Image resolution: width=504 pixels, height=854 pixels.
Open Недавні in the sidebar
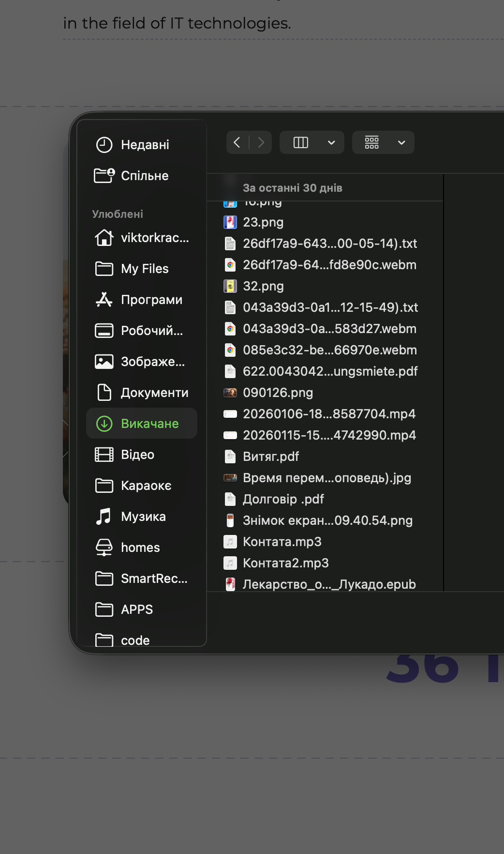(144, 145)
